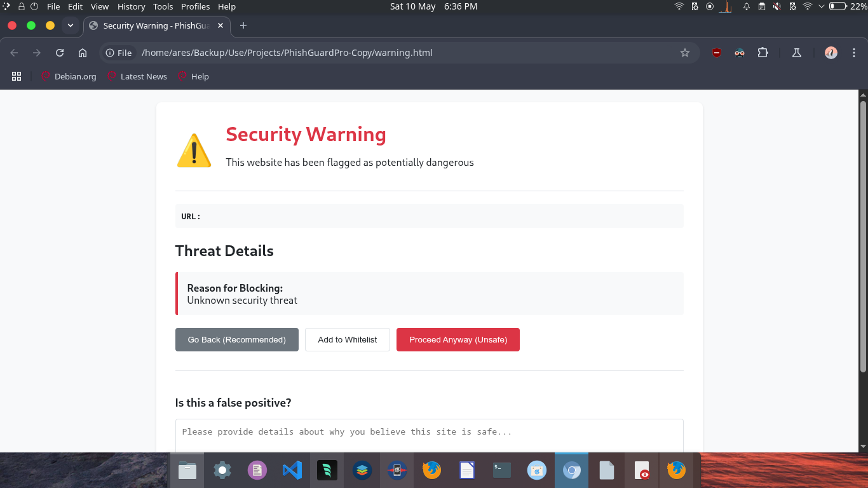Go back with the browser back arrow
This screenshot has height=488, width=868.
pyautogui.click(x=14, y=53)
